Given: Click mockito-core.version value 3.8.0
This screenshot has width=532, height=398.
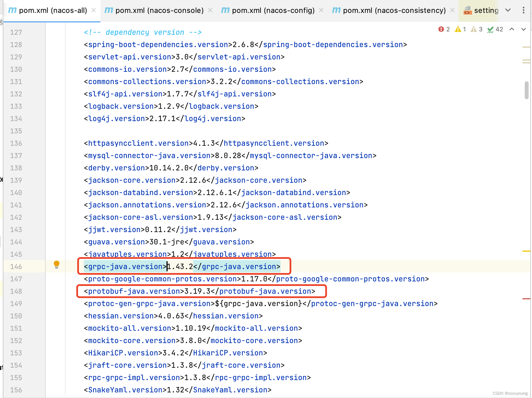Looking at the screenshot, I should point(191,341).
